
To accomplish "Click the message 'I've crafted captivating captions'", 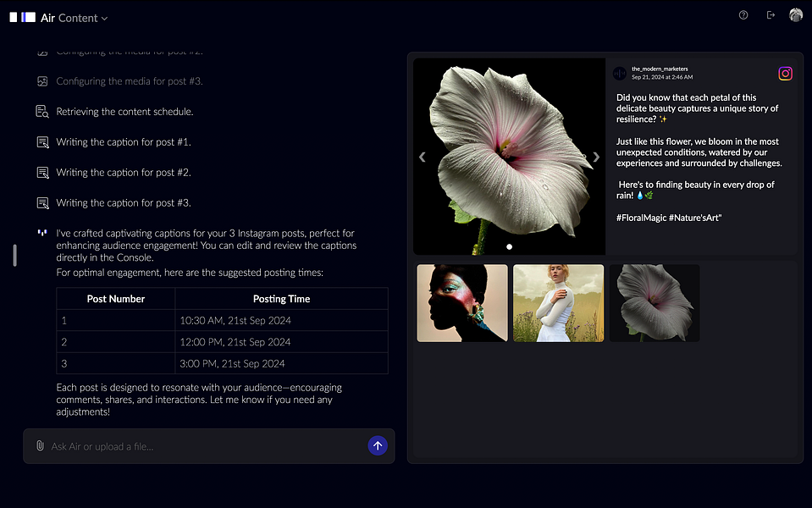I will pyautogui.click(x=207, y=246).
